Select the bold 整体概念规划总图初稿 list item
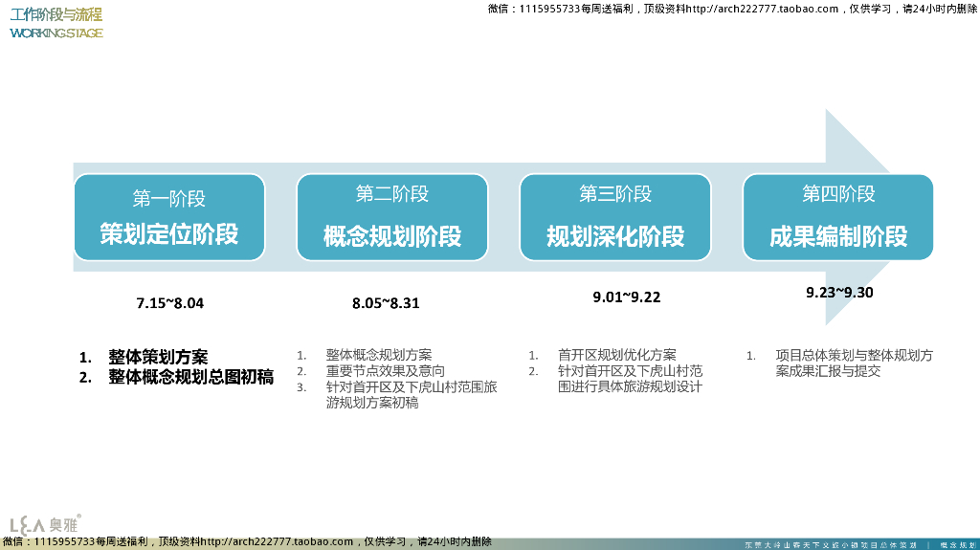 tap(190, 377)
